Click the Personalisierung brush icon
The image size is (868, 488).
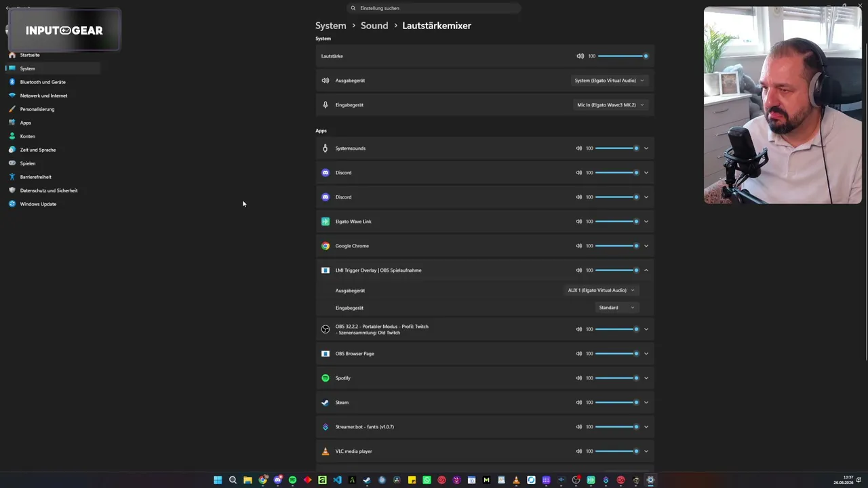tap(12, 109)
